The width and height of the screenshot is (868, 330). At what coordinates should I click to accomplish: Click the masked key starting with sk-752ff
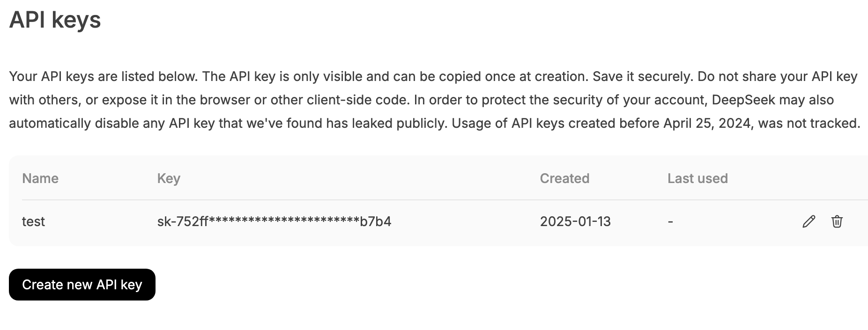pyautogui.click(x=274, y=221)
